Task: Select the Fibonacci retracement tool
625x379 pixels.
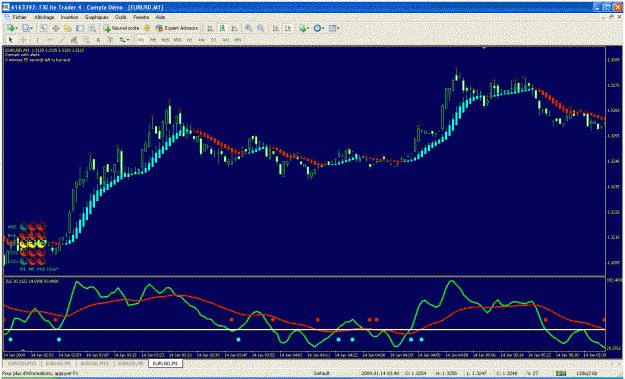Action: click(x=86, y=39)
